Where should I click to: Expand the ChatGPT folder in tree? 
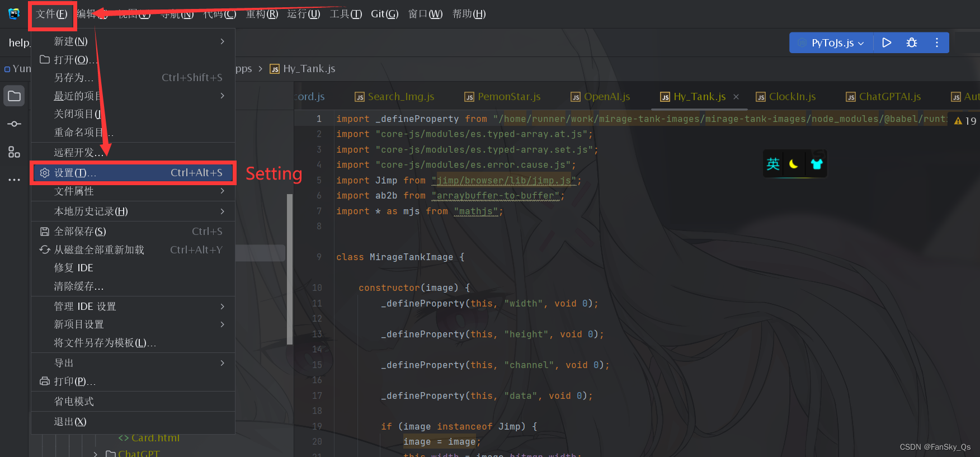tap(96, 454)
